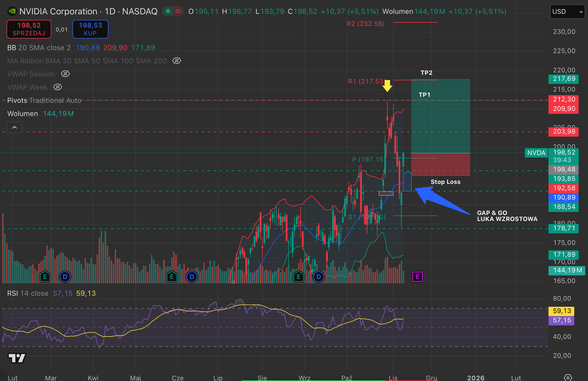Open the NVIDIA Corporation symbol title

pyautogui.click(x=58, y=11)
